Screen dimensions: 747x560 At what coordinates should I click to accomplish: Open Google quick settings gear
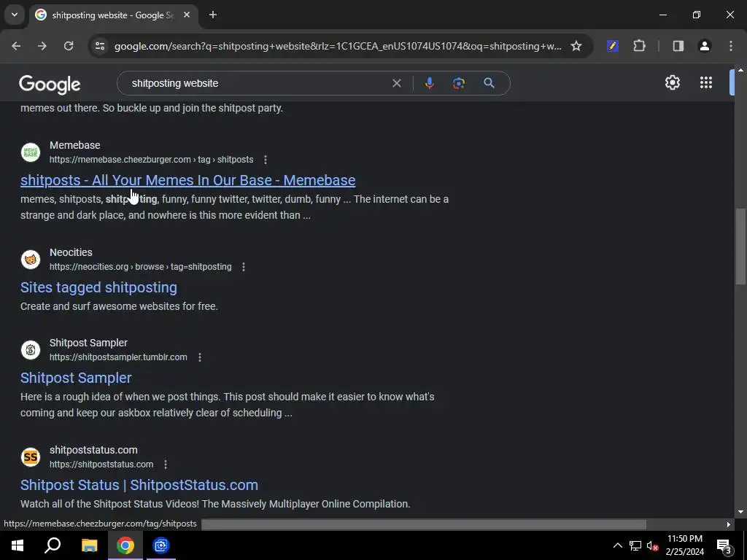click(672, 82)
